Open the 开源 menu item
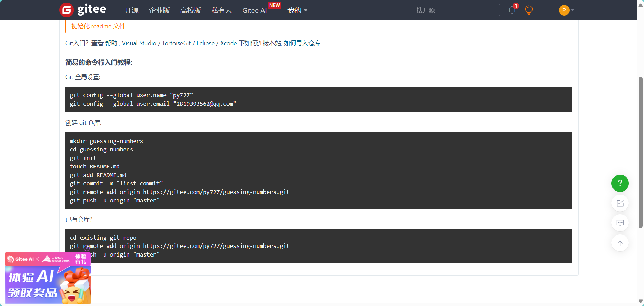This screenshot has height=306, width=644. point(132,10)
